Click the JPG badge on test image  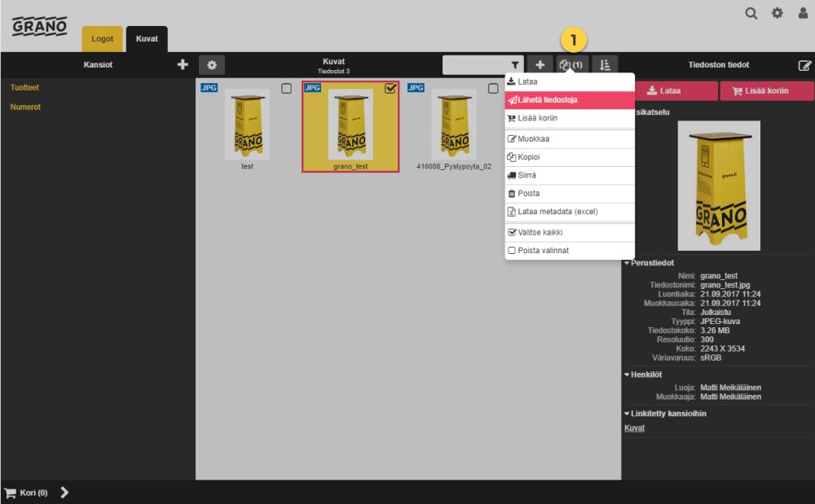coord(209,88)
